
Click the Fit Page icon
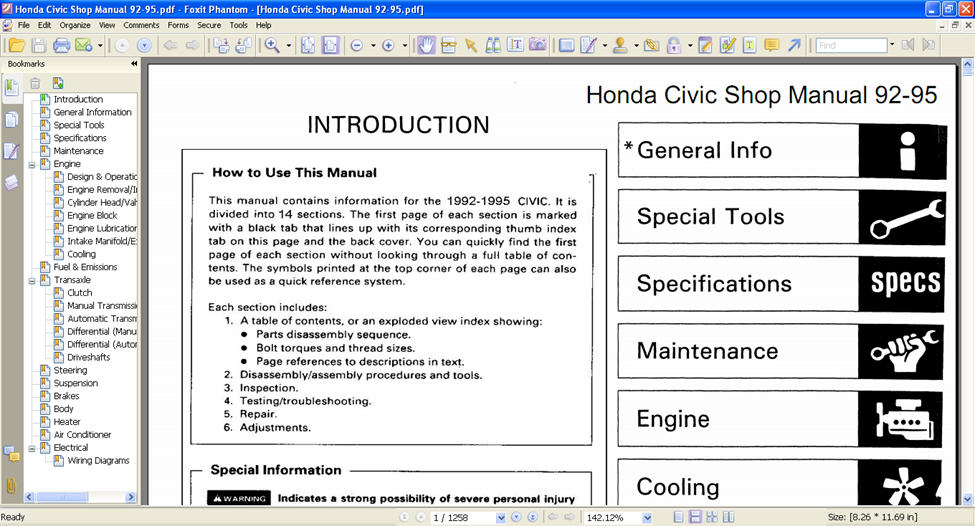coord(308,45)
